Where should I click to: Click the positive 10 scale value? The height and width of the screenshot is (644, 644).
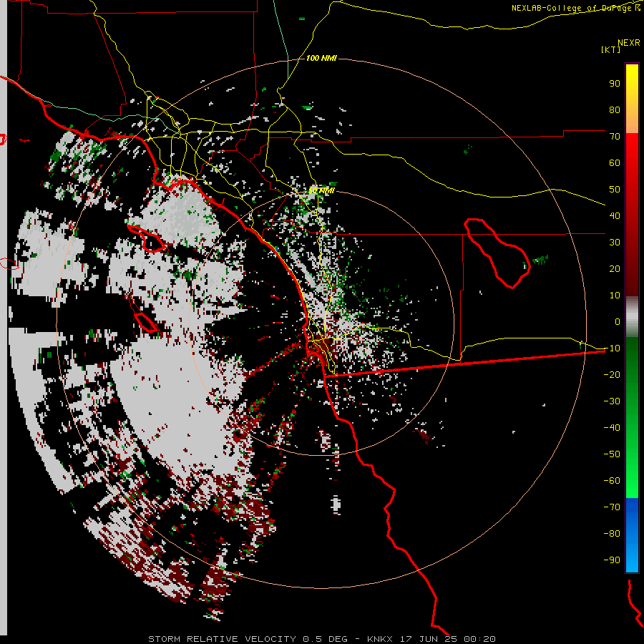[x=615, y=296]
